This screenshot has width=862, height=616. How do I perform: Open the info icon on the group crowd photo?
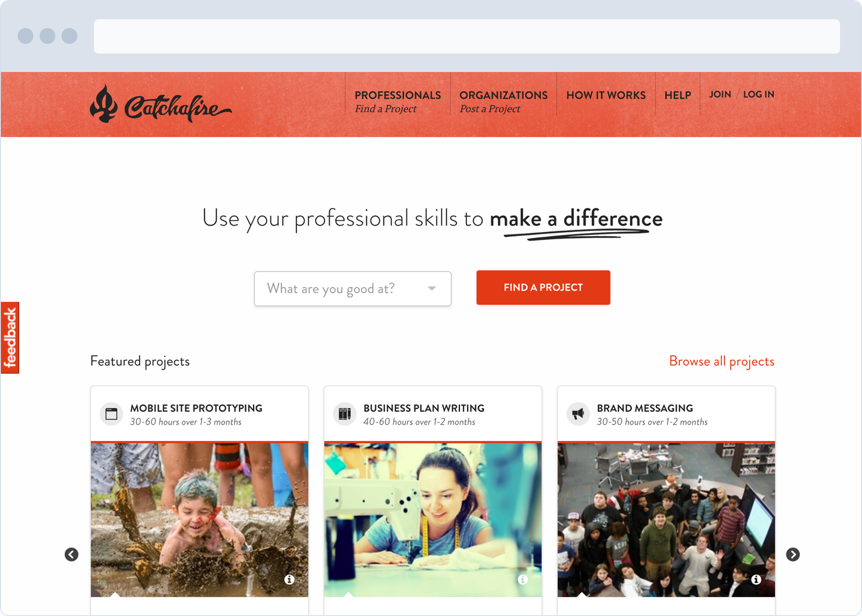pyautogui.click(x=756, y=579)
